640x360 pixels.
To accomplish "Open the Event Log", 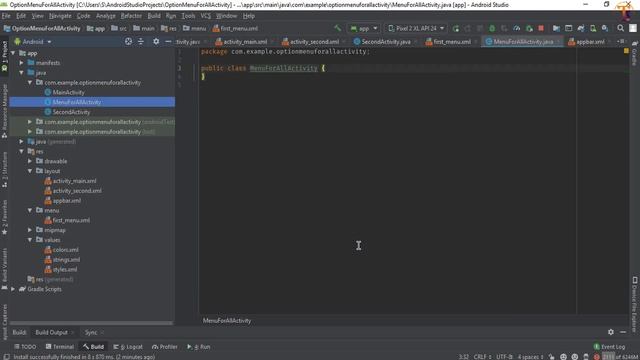I will (x=609, y=347).
